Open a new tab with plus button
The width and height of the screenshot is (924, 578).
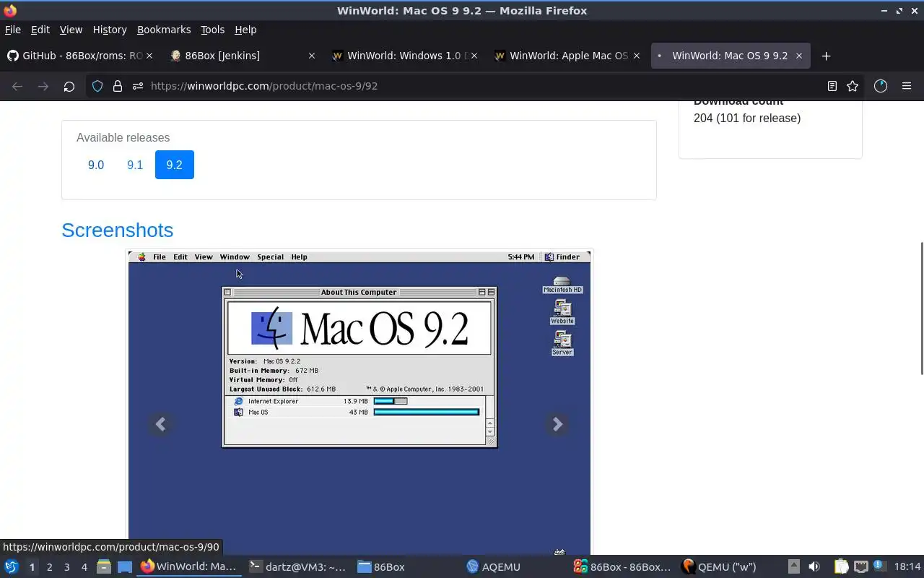pyautogui.click(x=826, y=56)
